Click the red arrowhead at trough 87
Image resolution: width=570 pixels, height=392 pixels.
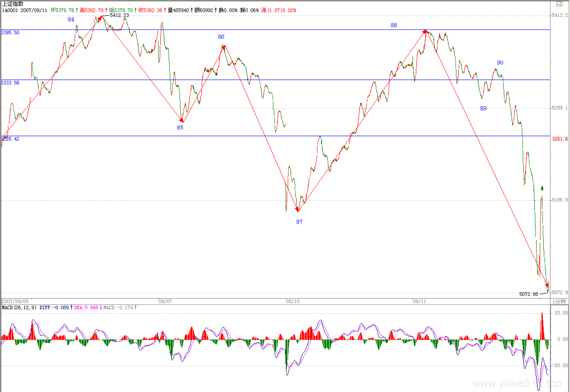pos(298,210)
